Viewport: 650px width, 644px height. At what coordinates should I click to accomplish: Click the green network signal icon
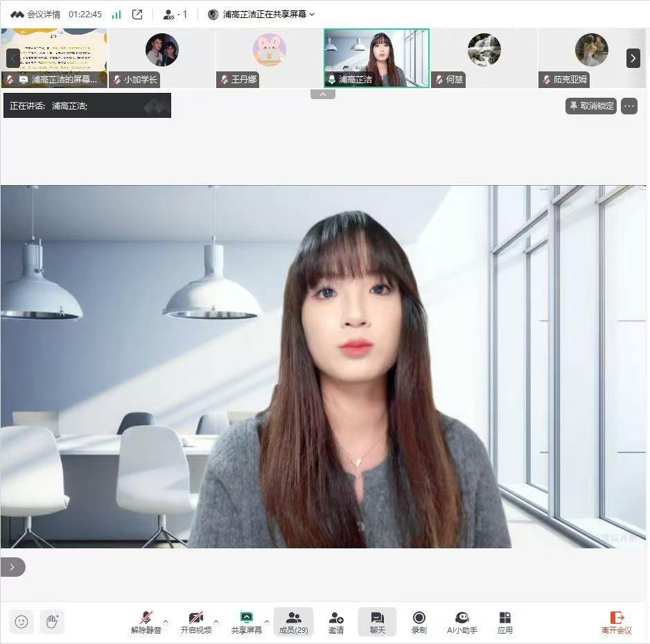(116, 14)
